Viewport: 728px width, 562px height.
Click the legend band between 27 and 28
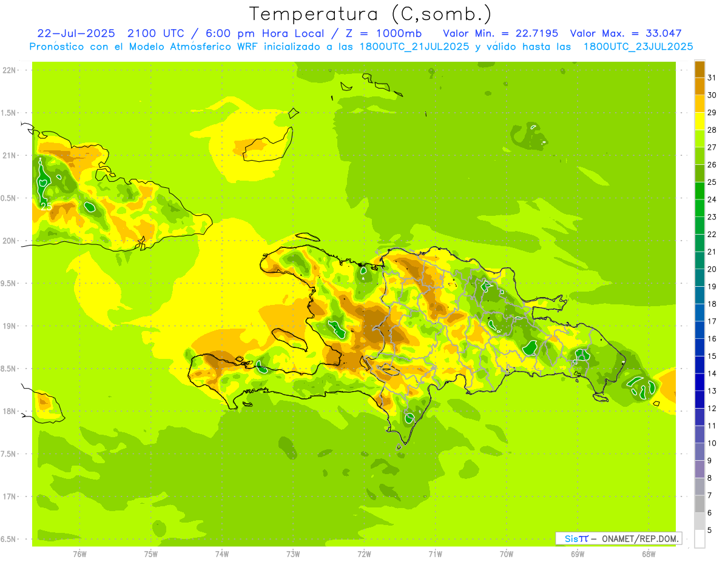tap(699, 138)
